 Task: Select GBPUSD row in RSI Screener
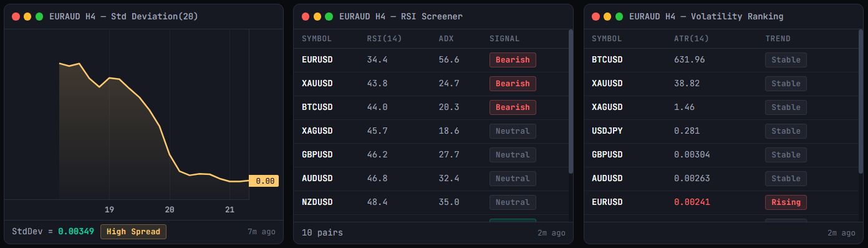point(431,155)
